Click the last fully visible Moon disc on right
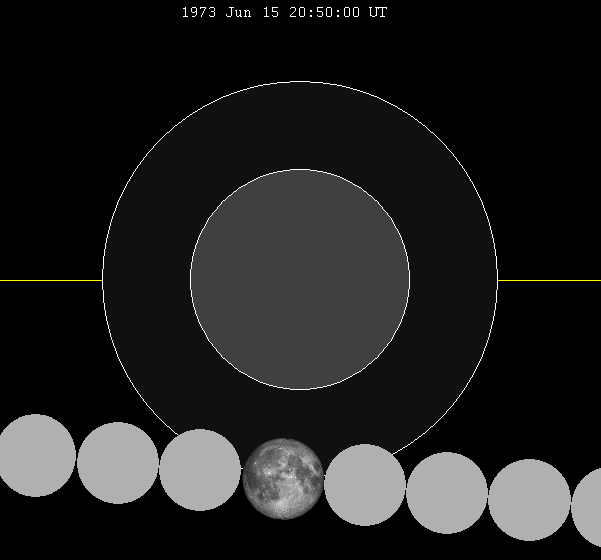601x560 pixels. click(529, 499)
